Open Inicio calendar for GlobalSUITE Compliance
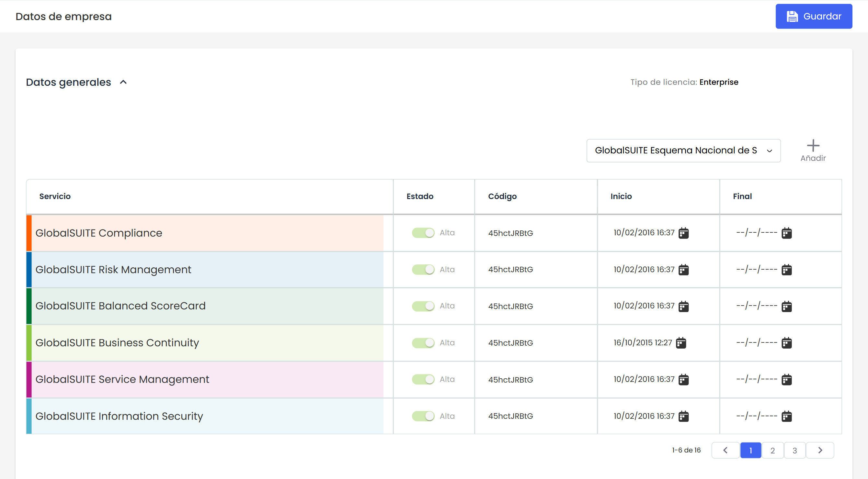 [x=683, y=233]
